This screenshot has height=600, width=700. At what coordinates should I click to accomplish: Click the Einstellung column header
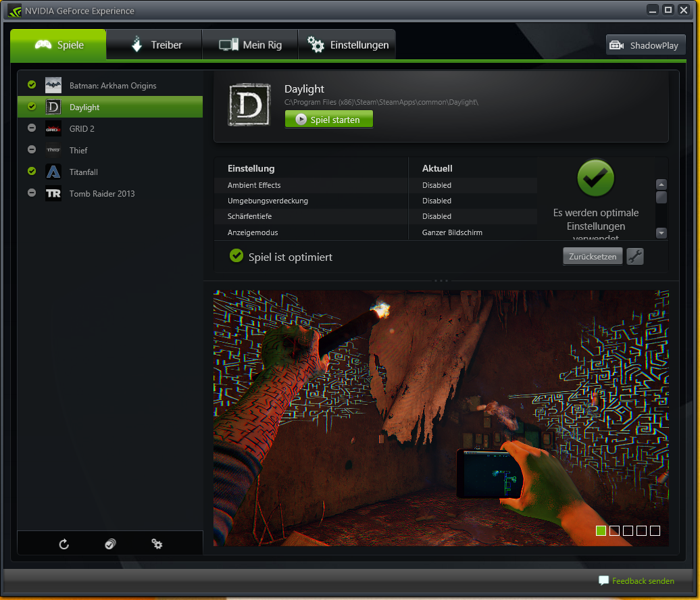(251, 168)
